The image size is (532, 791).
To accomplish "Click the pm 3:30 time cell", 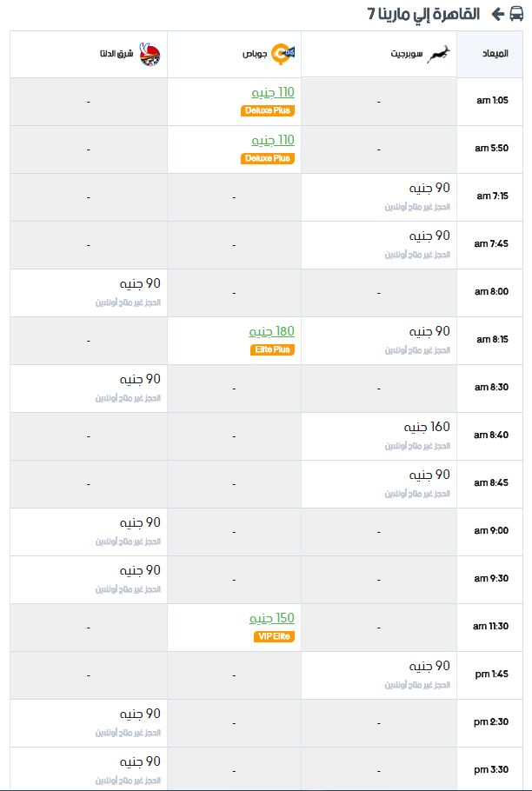I will coord(489,769).
